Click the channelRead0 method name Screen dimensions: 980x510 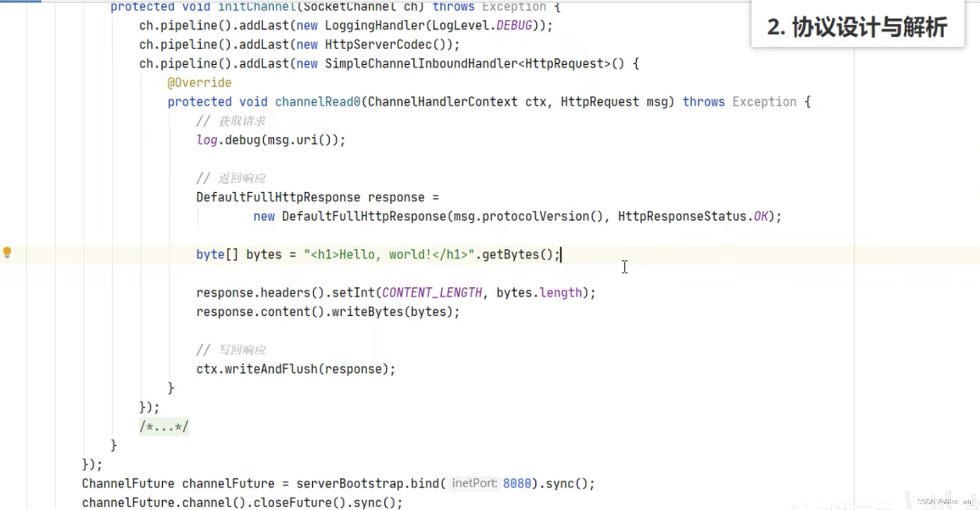(317, 102)
